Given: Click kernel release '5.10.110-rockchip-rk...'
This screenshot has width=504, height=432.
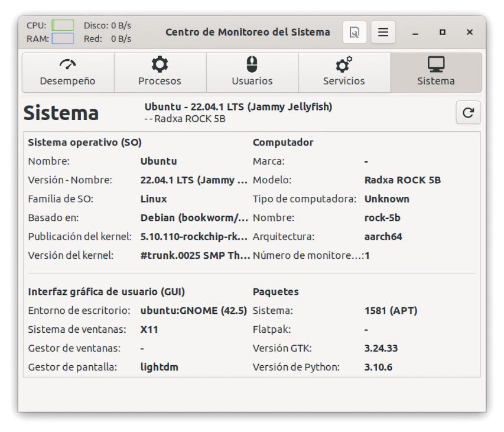Looking at the screenshot, I should click(194, 236).
